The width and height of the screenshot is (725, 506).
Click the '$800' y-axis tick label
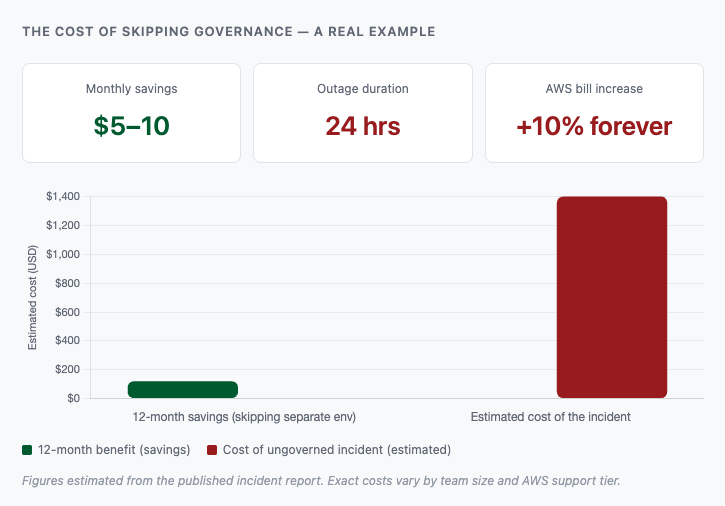click(66, 283)
